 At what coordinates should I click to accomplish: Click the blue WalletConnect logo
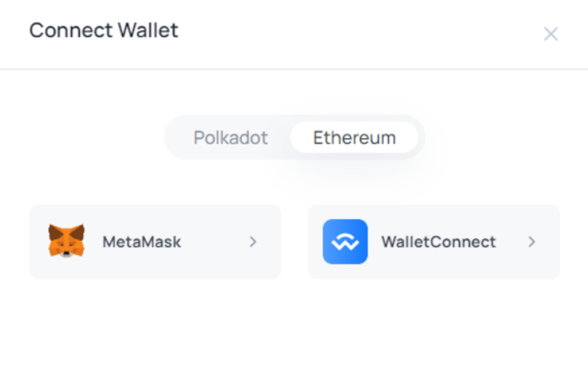(x=345, y=241)
